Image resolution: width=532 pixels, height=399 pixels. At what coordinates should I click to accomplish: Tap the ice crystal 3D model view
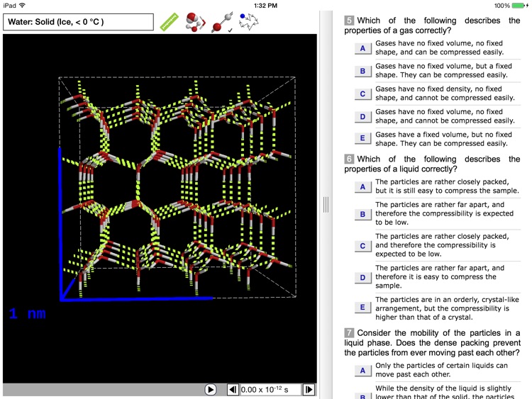[x=160, y=208]
